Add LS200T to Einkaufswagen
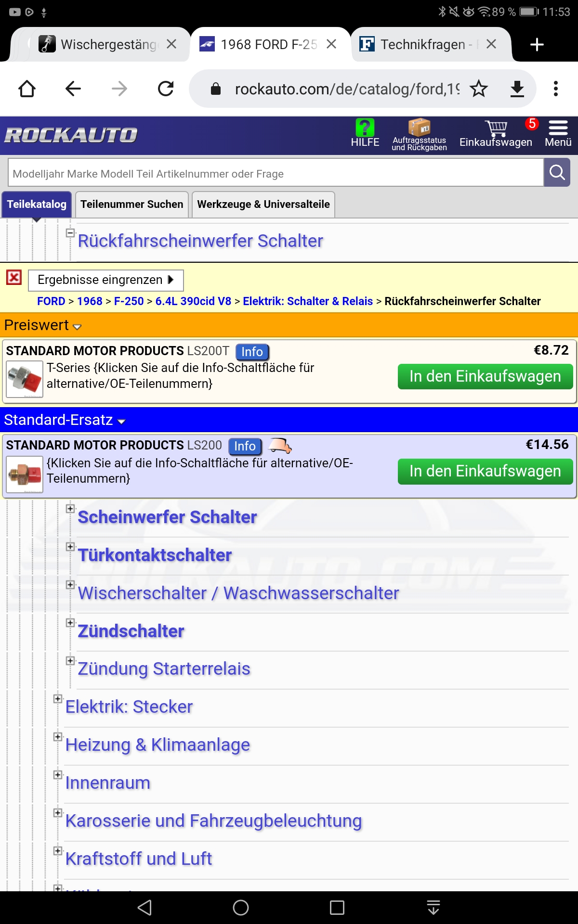The image size is (578, 924). click(485, 376)
